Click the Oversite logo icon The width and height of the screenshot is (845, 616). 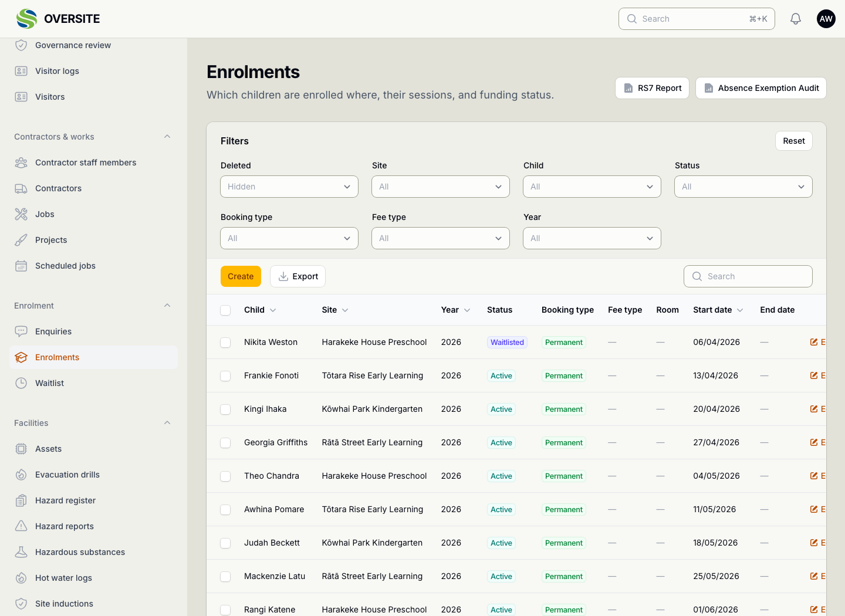click(26, 19)
